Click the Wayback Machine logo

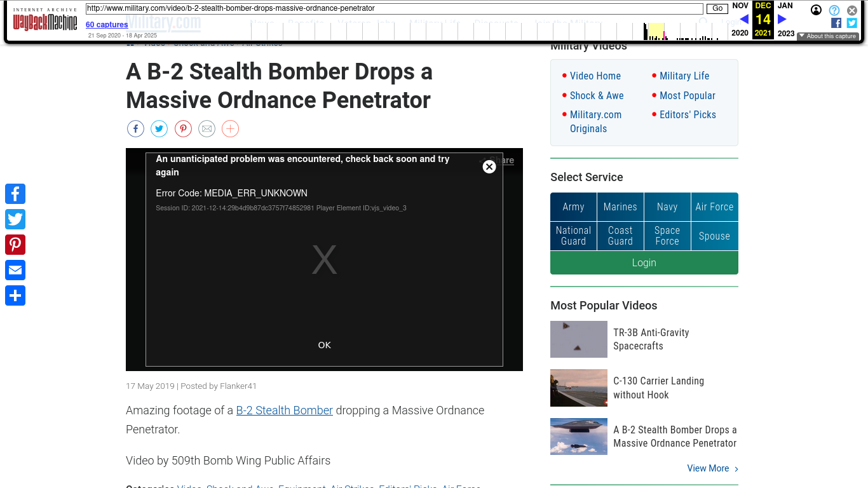click(45, 20)
